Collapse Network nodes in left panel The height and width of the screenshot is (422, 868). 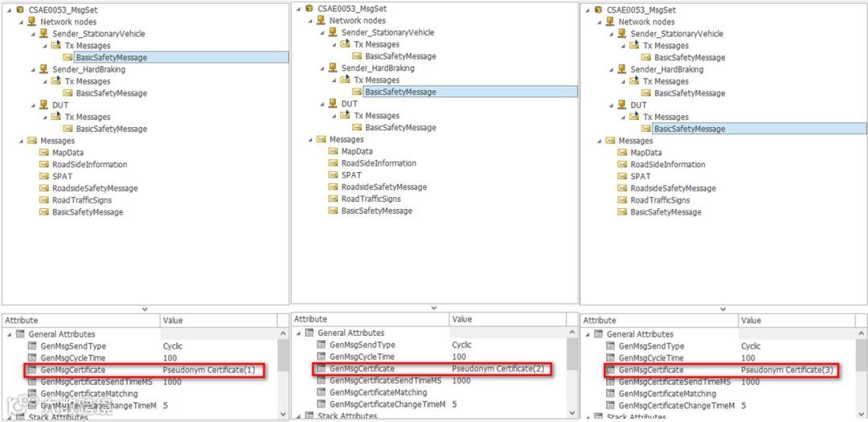[x=21, y=23]
